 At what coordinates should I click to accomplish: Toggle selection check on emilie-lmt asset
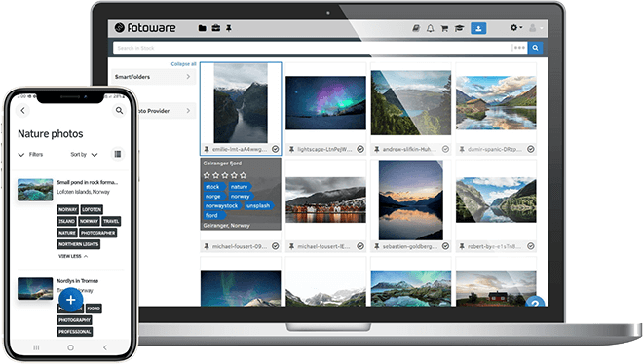[x=275, y=150]
